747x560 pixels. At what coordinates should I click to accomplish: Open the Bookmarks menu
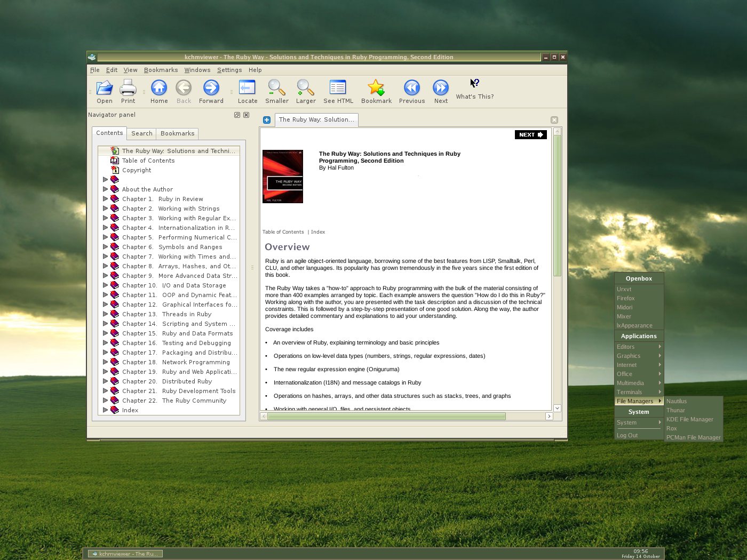click(161, 70)
